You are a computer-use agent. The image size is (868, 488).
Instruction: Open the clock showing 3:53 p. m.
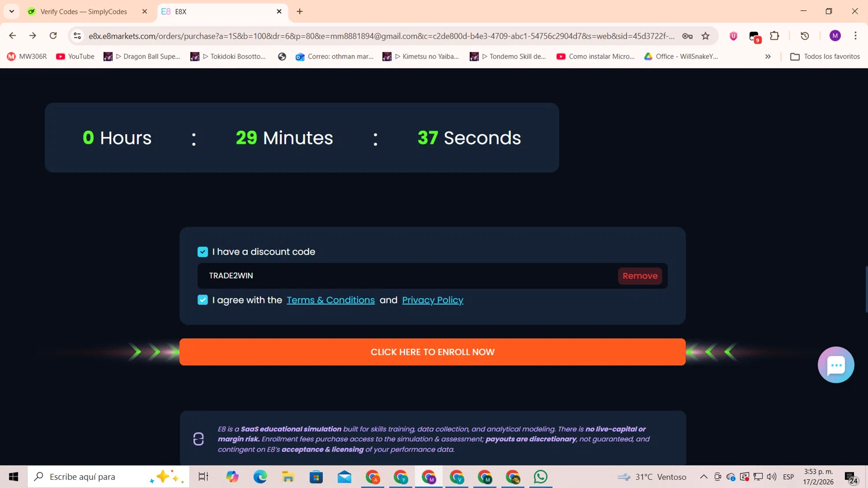click(818, 477)
